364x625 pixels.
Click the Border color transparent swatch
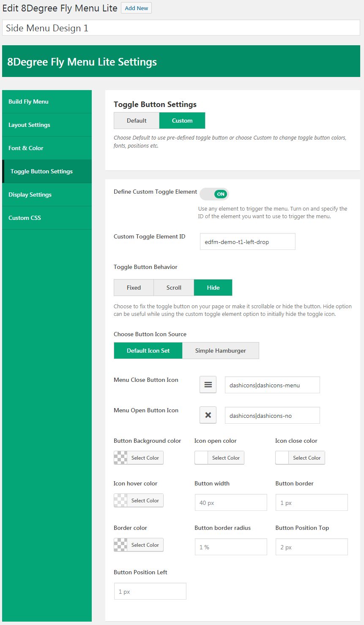[x=120, y=545]
